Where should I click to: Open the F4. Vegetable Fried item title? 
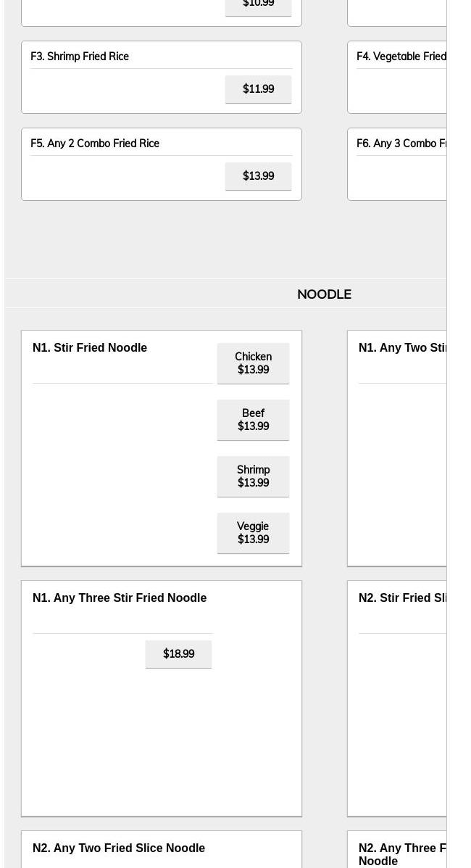[401, 57]
